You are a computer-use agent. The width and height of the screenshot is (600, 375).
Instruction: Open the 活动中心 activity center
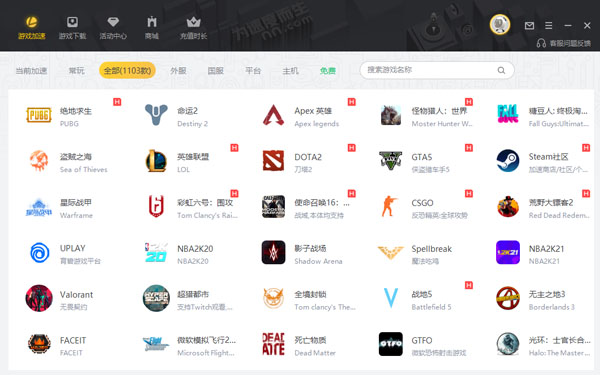(113, 28)
